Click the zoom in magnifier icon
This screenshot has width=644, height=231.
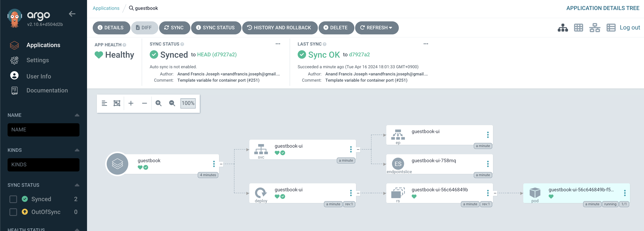click(158, 103)
